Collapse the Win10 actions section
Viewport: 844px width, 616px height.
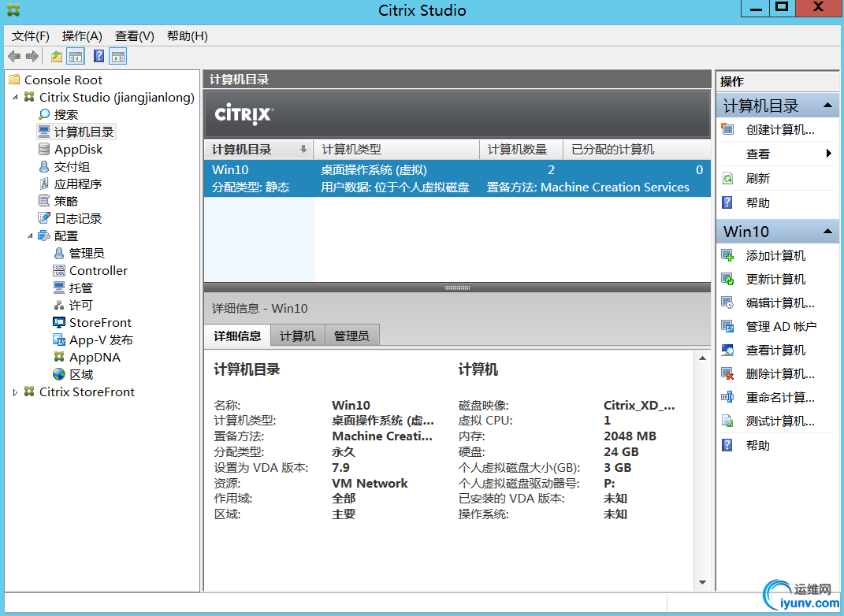[828, 232]
